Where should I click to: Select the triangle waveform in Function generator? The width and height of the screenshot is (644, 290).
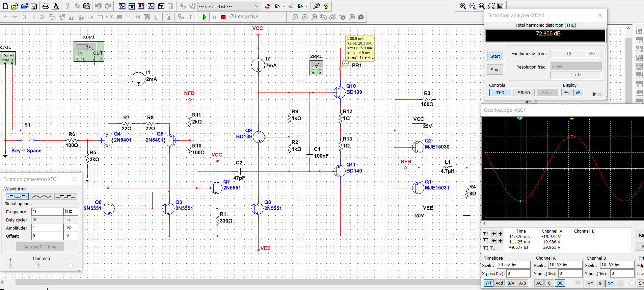41,196
